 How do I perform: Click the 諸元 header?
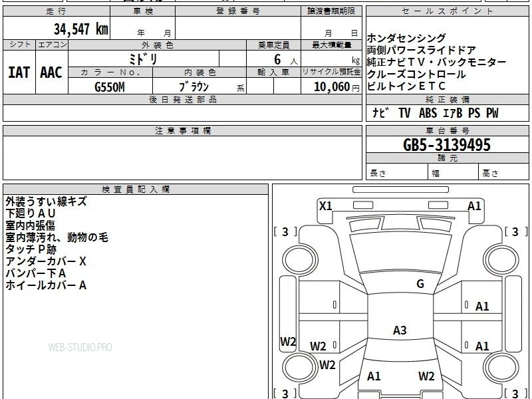click(447, 158)
